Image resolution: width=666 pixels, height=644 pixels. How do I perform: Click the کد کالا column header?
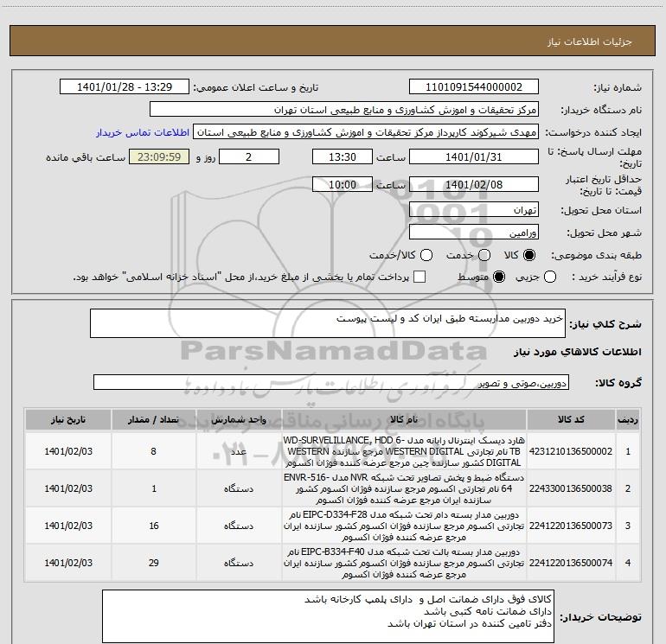(x=571, y=420)
